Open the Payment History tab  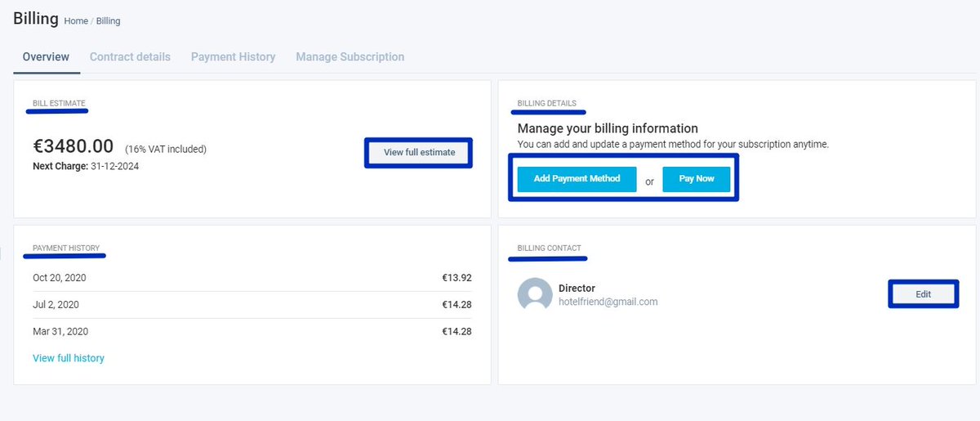[x=233, y=57]
